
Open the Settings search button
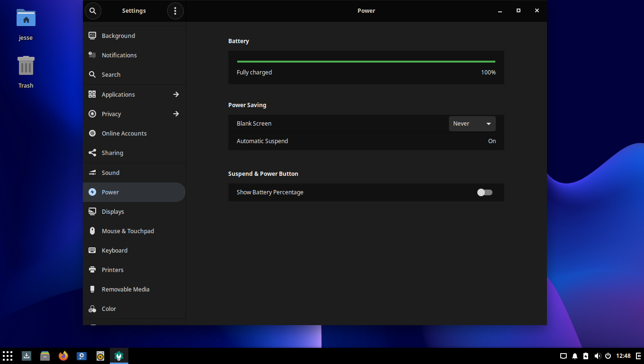coord(93,10)
